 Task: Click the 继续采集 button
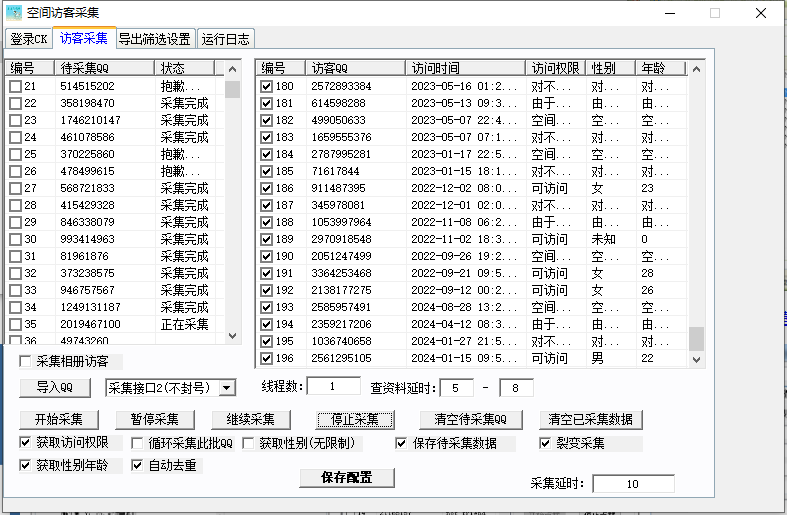click(251, 420)
